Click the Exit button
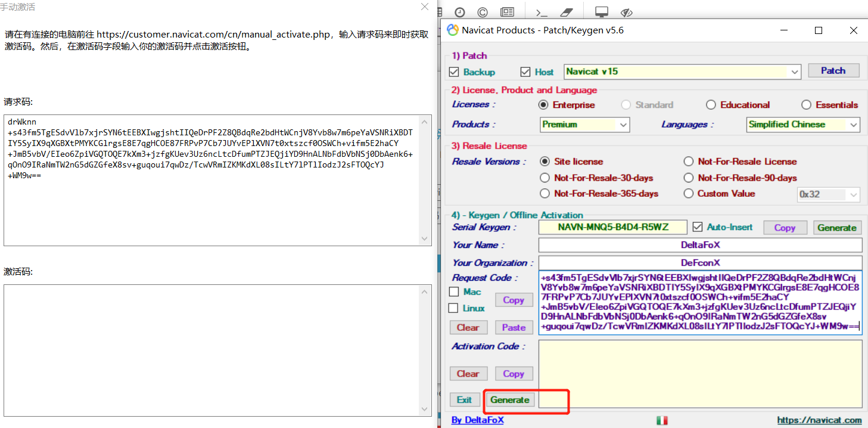 click(x=465, y=400)
